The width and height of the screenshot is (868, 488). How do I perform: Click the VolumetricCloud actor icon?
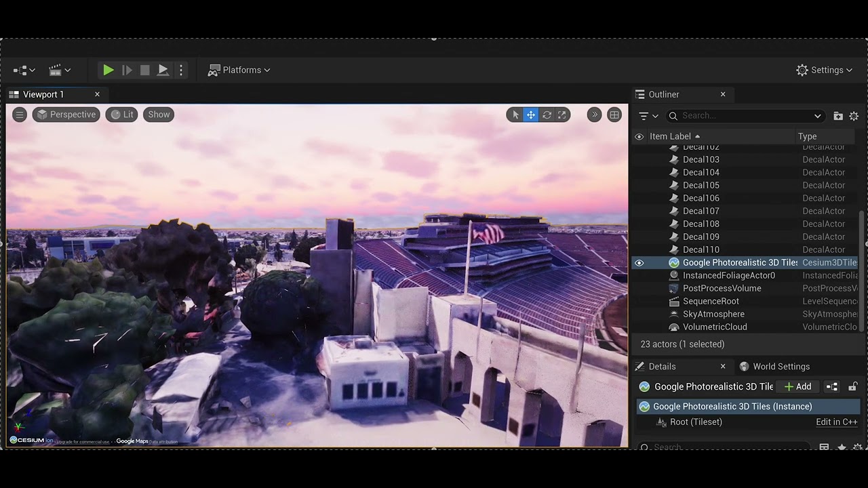click(x=673, y=327)
